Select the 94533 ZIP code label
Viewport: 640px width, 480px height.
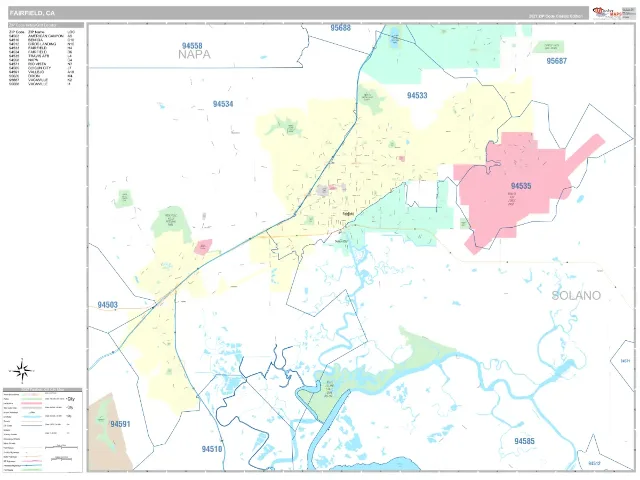tap(417, 96)
